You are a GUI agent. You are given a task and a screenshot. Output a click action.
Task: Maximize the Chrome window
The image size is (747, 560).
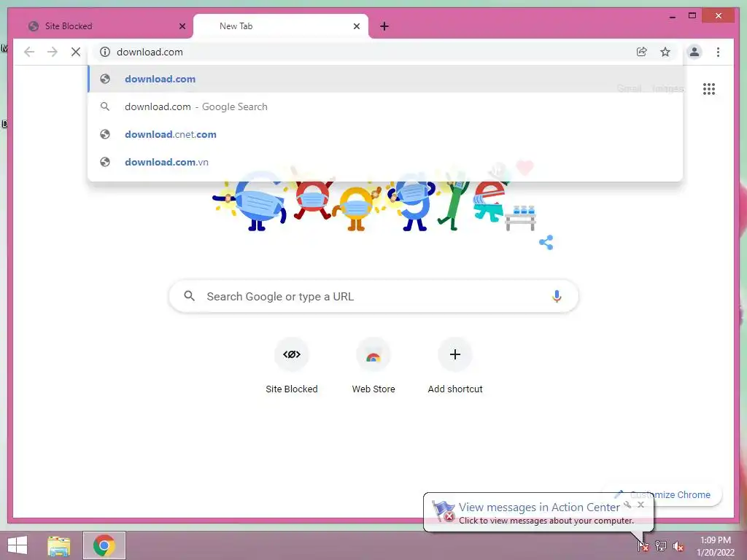[692, 16]
